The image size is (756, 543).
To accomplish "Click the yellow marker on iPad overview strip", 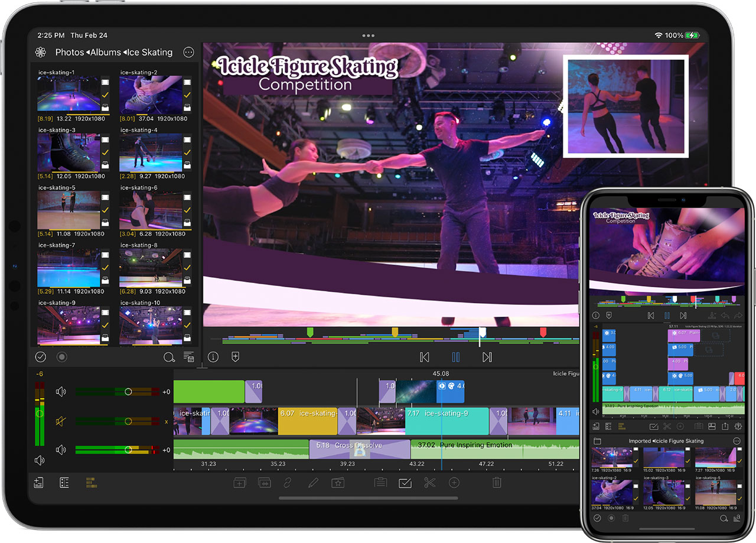I will tap(395, 333).
